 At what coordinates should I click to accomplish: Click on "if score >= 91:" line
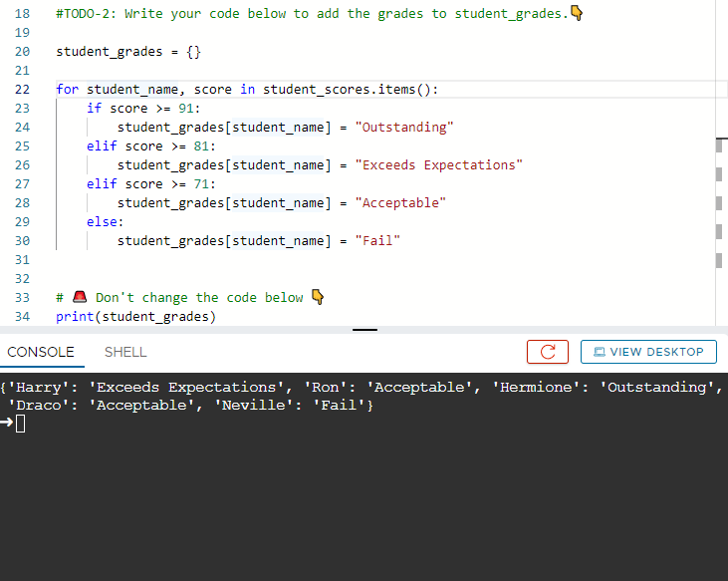pos(143,109)
